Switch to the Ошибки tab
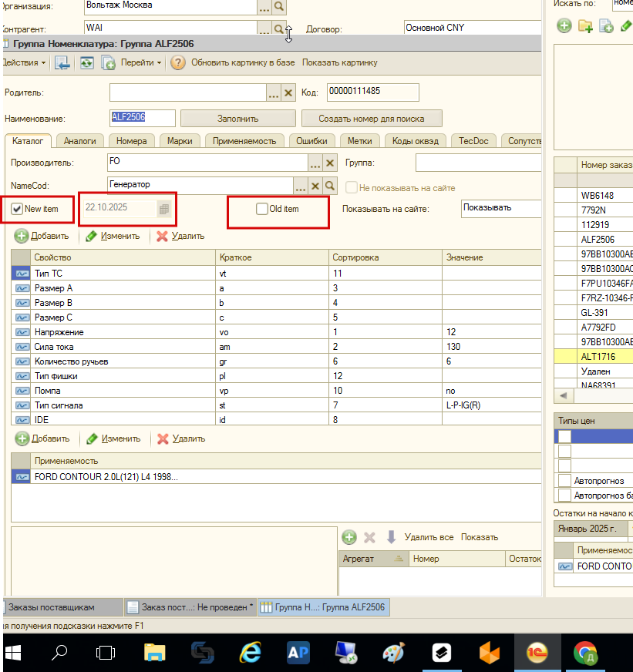The width and height of the screenshot is (633, 672). coord(311,141)
